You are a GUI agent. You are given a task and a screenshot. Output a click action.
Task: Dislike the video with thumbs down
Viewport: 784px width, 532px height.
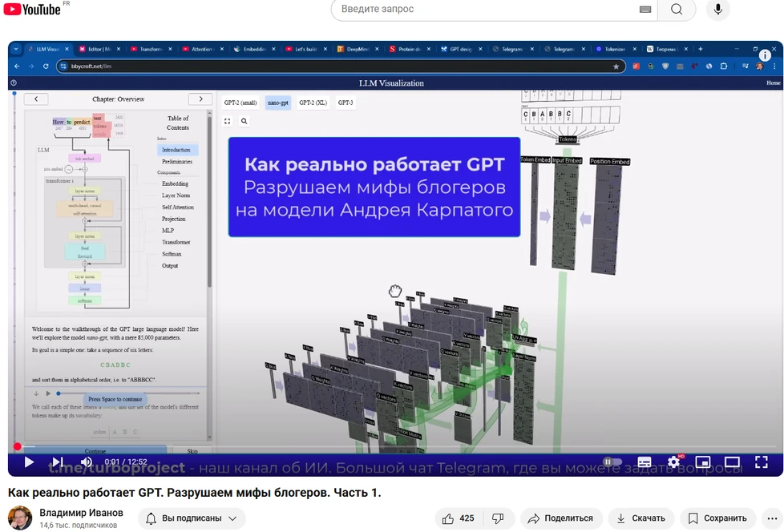[x=498, y=518]
